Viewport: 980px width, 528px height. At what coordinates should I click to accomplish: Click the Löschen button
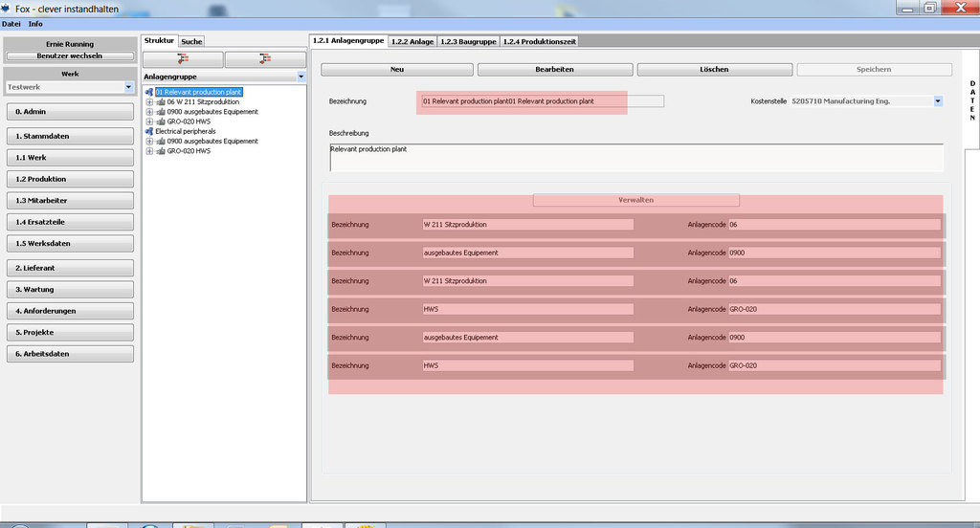pos(714,70)
